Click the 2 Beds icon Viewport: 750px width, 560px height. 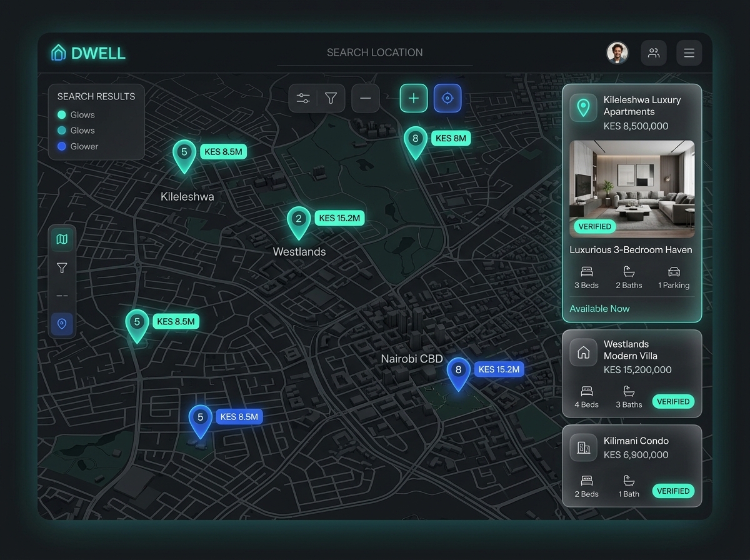[586, 481]
